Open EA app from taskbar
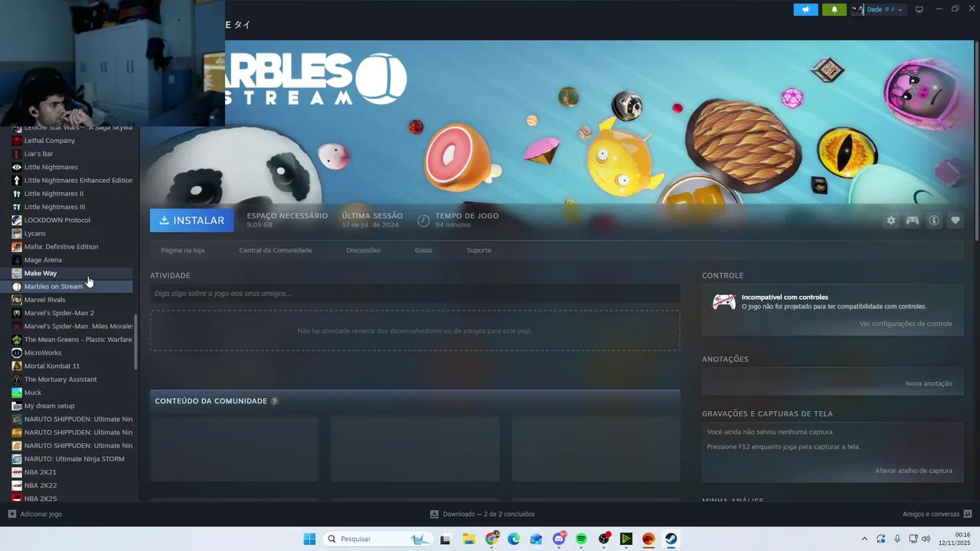Viewport: 980px width, 551px height. [648, 539]
